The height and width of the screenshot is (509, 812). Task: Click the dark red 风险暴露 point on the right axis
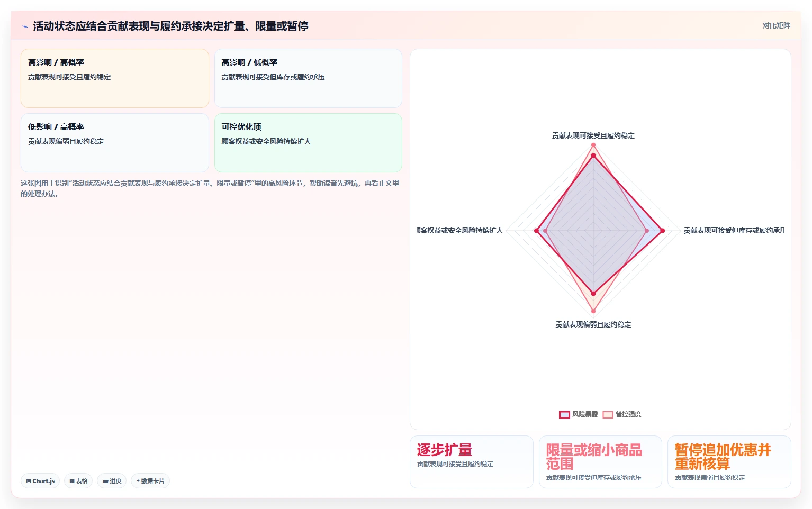[x=662, y=231]
